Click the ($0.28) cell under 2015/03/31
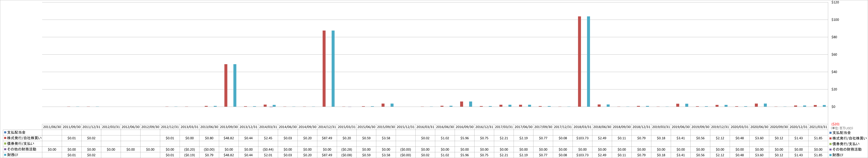Image resolution: width=868 pixels, height=158 pixels. [x=346, y=149]
